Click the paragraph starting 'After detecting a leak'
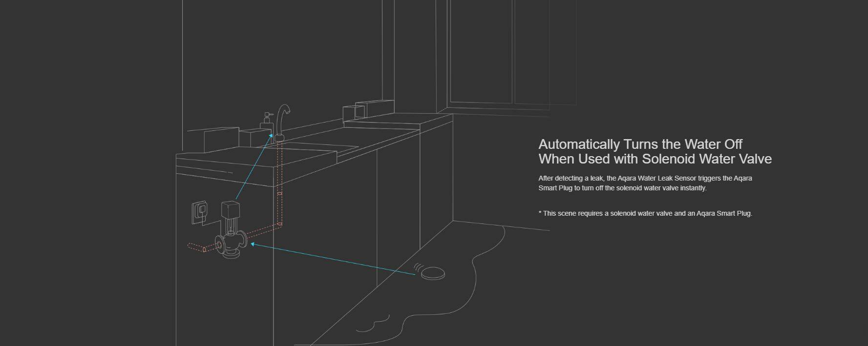Screen dimensions: 868x346 (x=645, y=183)
